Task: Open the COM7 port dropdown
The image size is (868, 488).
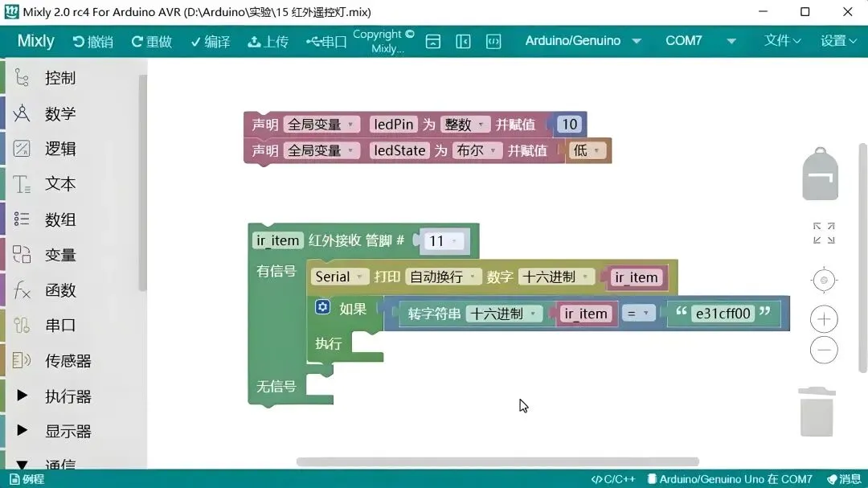Action: coord(701,41)
